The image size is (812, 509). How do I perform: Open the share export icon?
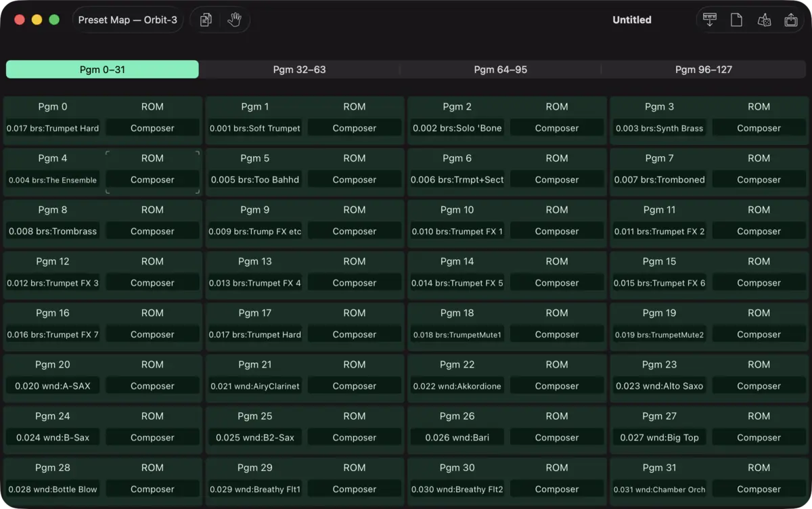(x=791, y=20)
